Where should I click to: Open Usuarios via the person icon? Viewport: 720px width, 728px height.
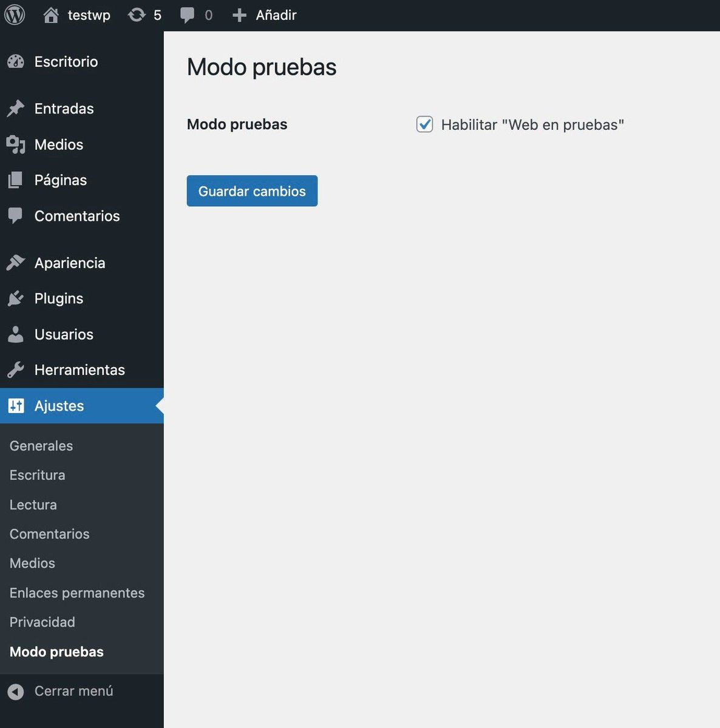pos(15,334)
